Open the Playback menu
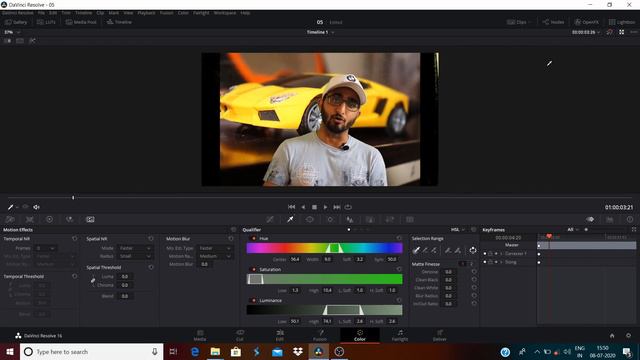The width and height of the screenshot is (640, 360). click(146, 13)
